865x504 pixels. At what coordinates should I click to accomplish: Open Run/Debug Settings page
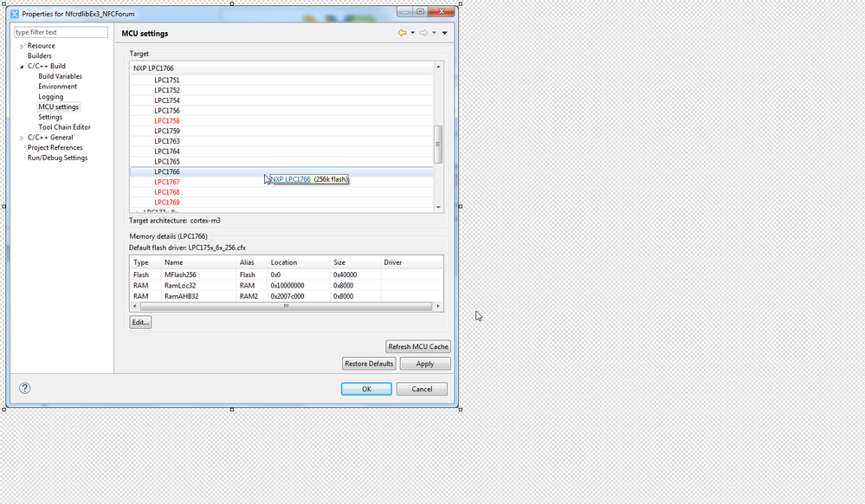(57, 158)
